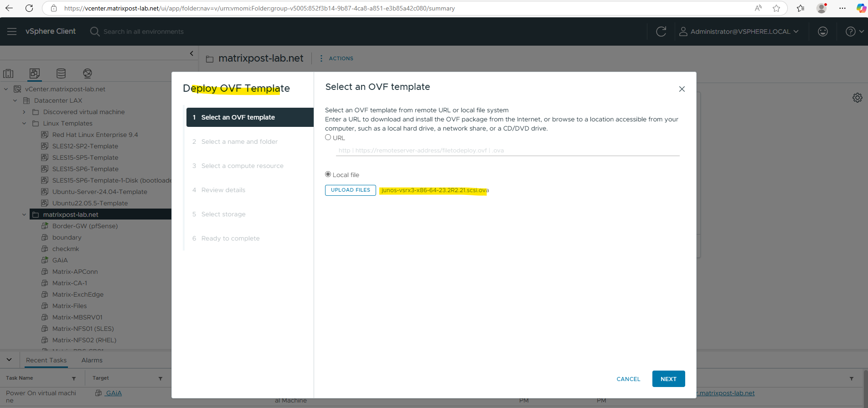Click the Target column filter icon
Image resolution: width=868 pixels, height=408 pixels.
tap(160, 378)
